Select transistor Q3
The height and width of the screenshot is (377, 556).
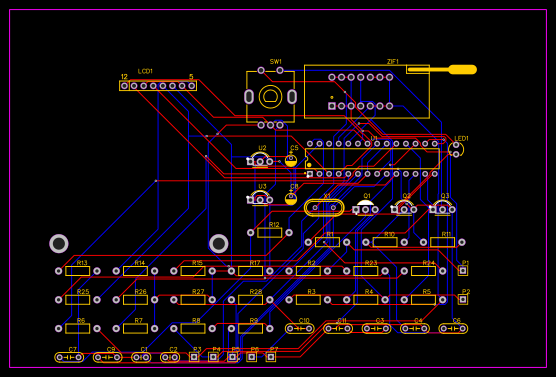pos(442,207)
